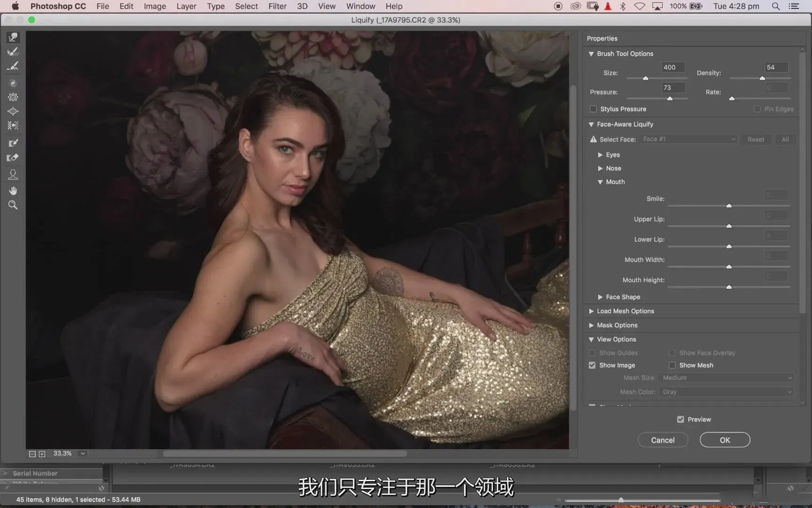Select the Zoom tool in Liquify
The width and height of the screenshot is (812, 508).
tap(13, 205)
